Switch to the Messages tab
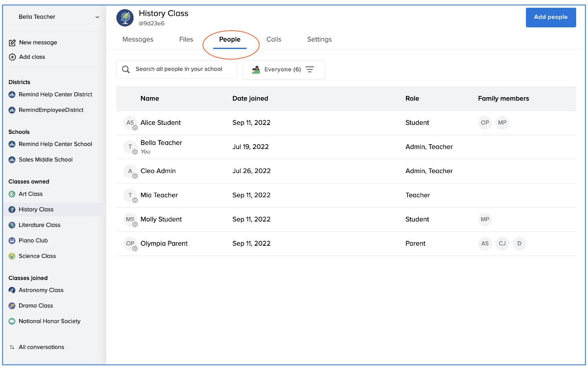This screenshot has width=588, height=369. coord(138,40)
